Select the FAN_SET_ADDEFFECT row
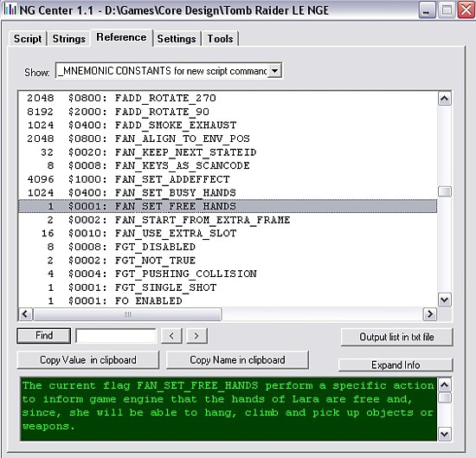This screenshot has height=458, width=476. tap(228, 179)
